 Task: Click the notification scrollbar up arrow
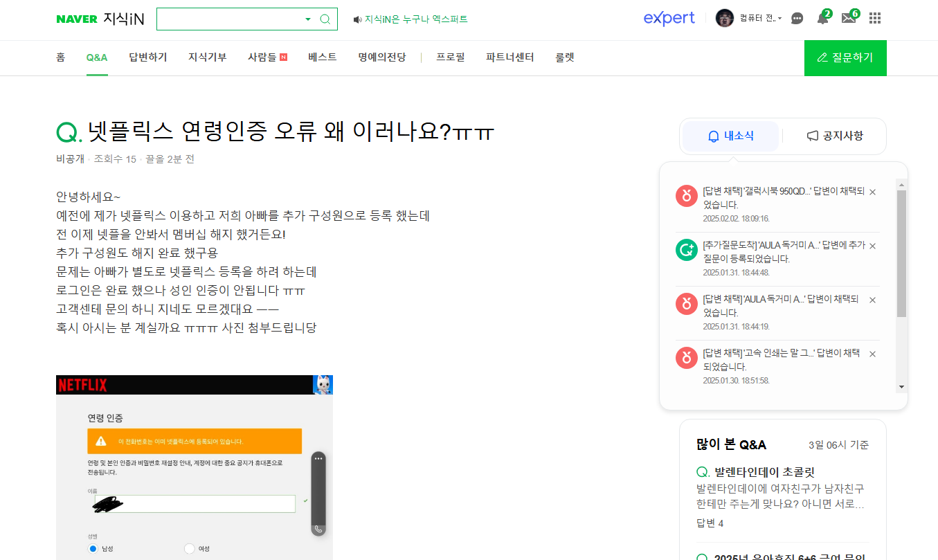pos(901,184)
